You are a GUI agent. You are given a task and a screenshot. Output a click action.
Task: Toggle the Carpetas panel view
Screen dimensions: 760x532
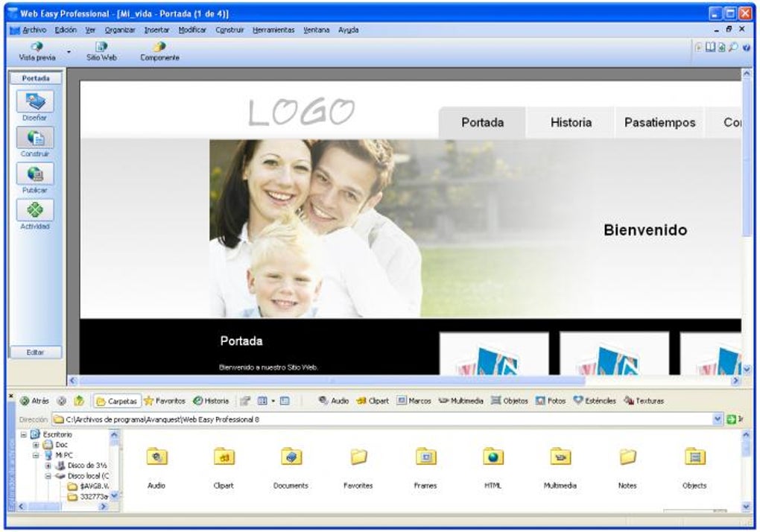[118, 401]
